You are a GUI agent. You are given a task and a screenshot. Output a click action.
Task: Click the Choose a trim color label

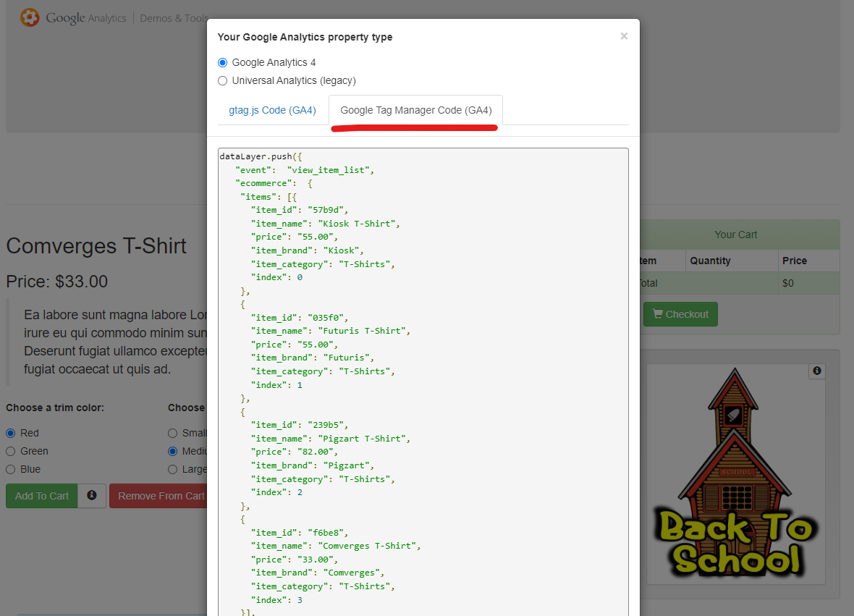pos(55,408)
